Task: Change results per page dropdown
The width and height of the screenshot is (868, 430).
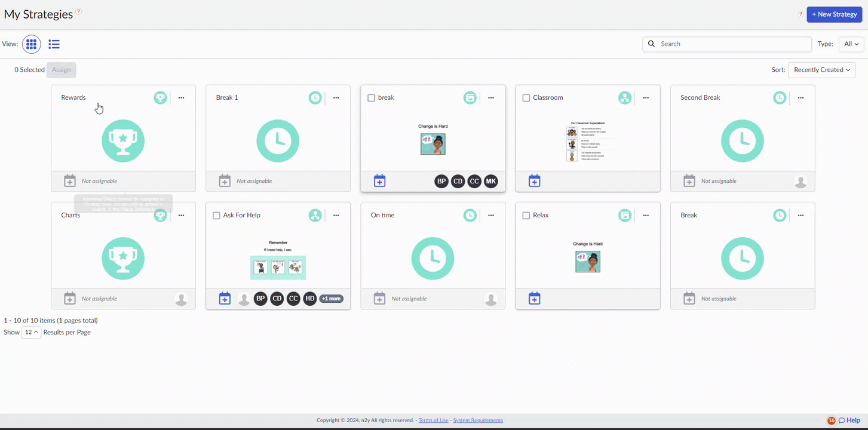Action: 31,332
